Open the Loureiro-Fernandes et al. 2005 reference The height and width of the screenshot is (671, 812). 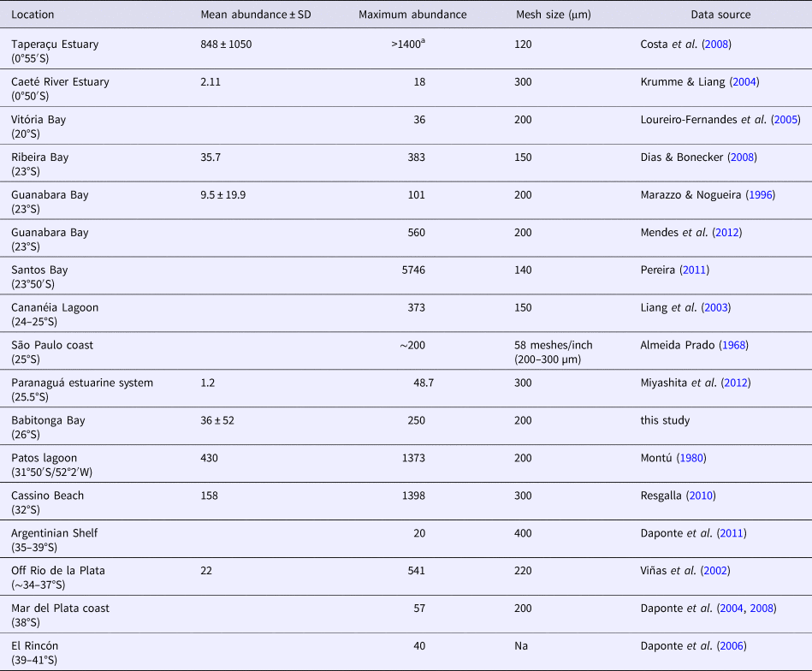point(785,120)
